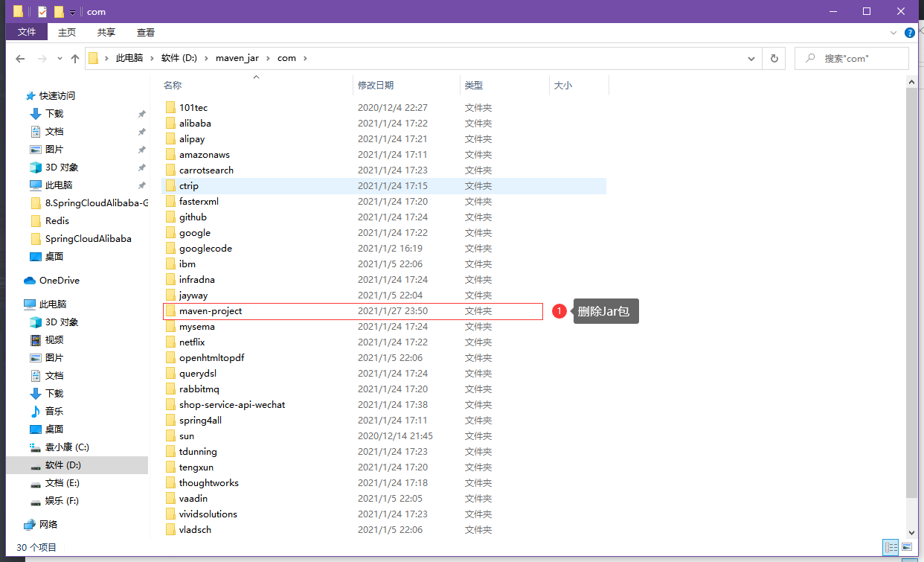Select the thoughtworks folder icon
This screenshot has height=562, width=924.
point(170,482)
